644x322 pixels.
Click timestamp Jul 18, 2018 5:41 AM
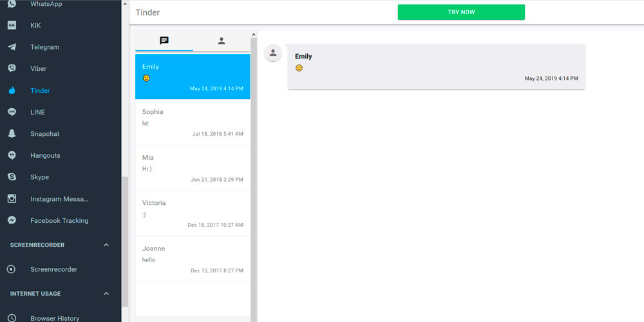pos(218,134)
